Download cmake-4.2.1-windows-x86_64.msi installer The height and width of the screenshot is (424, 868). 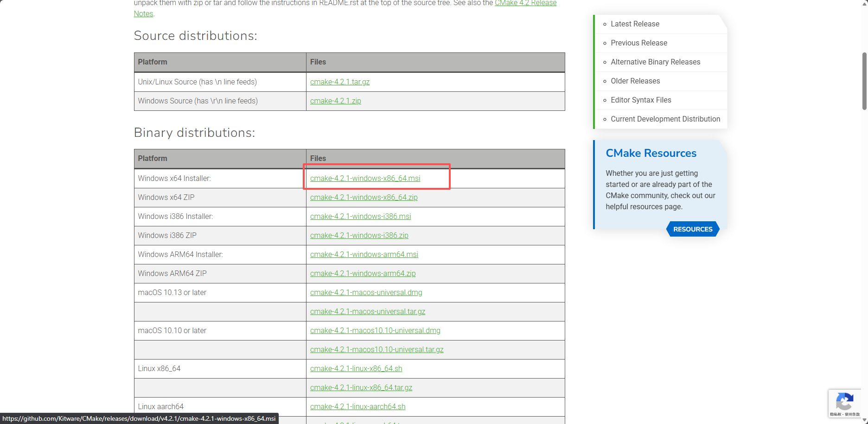(365, 178)
